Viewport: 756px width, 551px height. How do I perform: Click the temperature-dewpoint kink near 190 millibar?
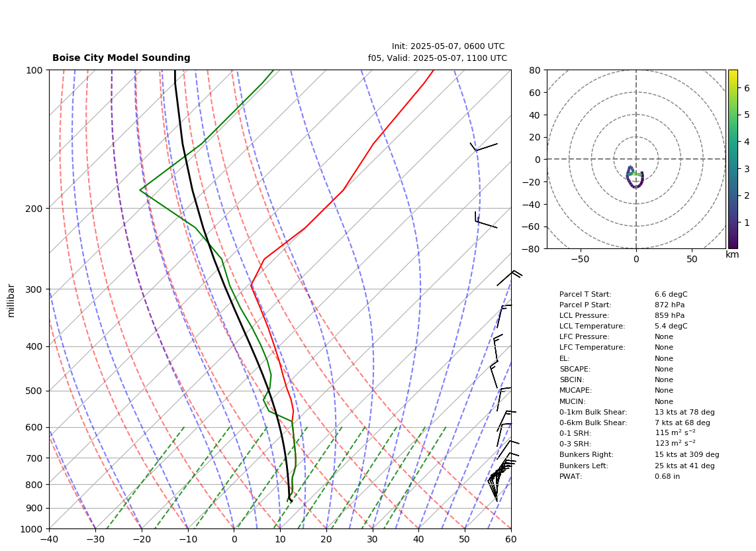[x=140, y=190]
